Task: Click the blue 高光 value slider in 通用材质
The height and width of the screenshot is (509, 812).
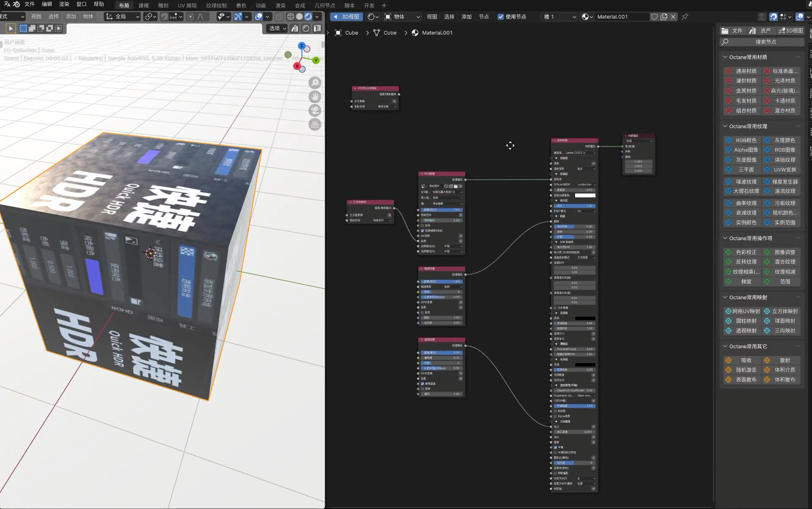Action: tap(575, 206)
